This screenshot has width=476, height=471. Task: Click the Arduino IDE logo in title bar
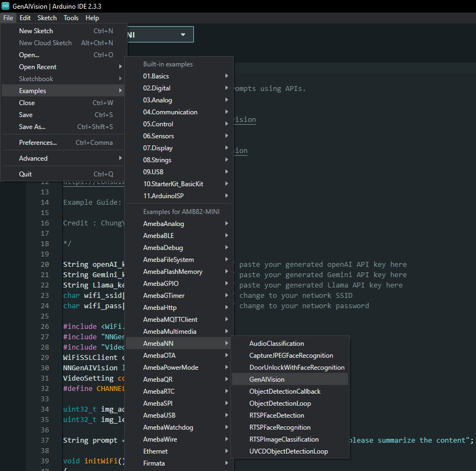pyautogui.click(x=5, y=6)
